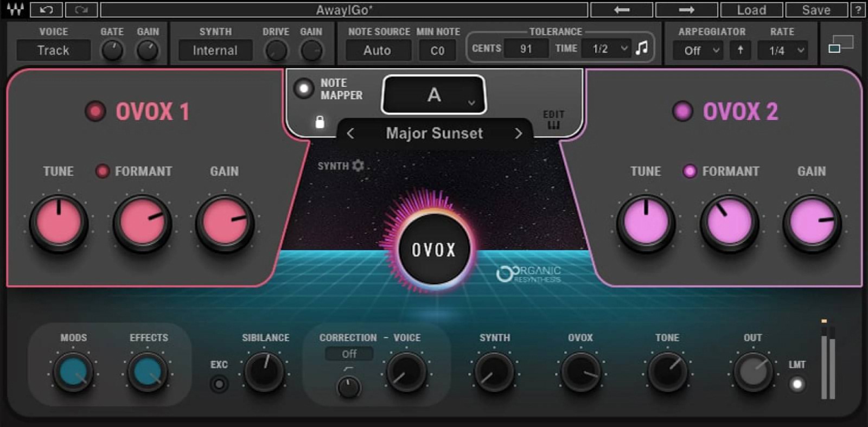The image size is (868, 427).
Task: Enable the OVOX 2 Formant switch
Action: 690,171
